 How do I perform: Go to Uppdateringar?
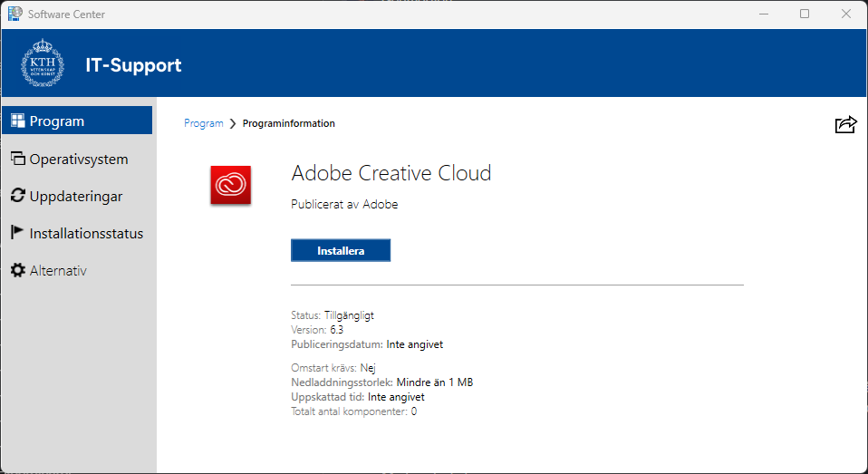[77, 196]
